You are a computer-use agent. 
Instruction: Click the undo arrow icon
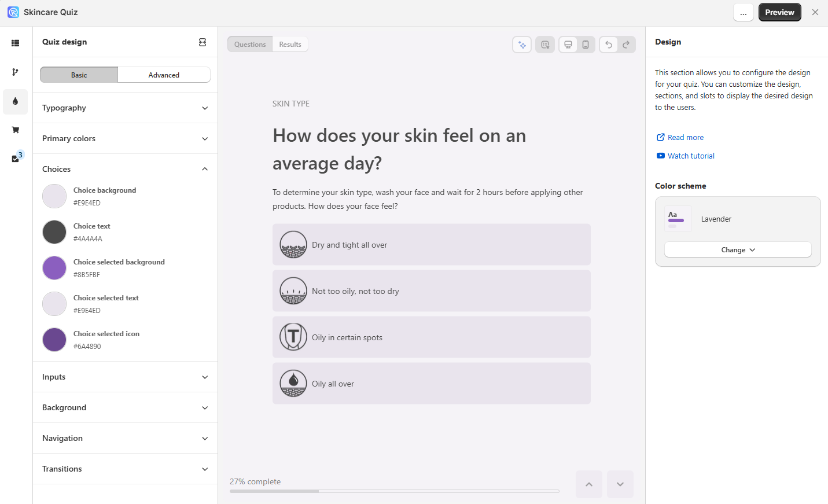point(608,45)
